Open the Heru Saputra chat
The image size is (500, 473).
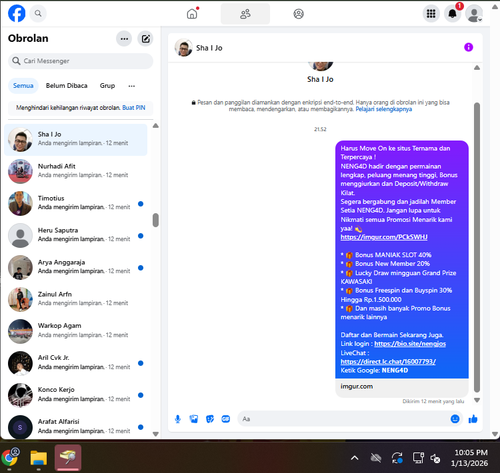tap(76, 235)
